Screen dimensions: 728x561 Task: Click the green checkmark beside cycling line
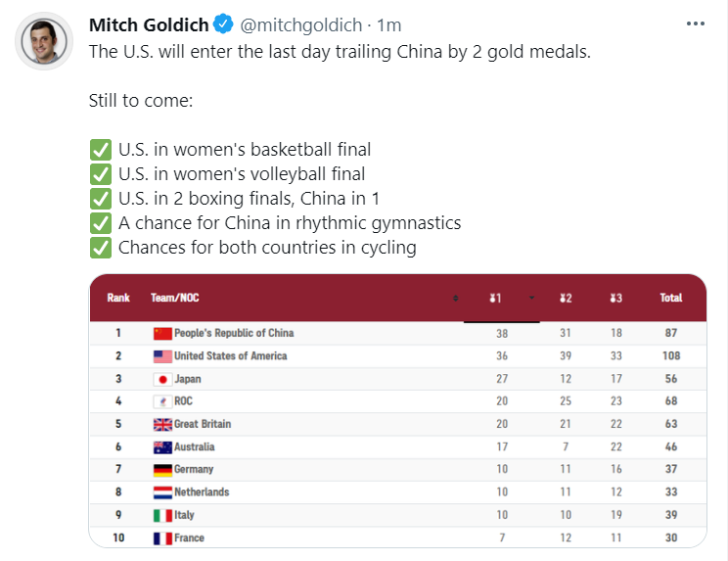tap(100, 248)
